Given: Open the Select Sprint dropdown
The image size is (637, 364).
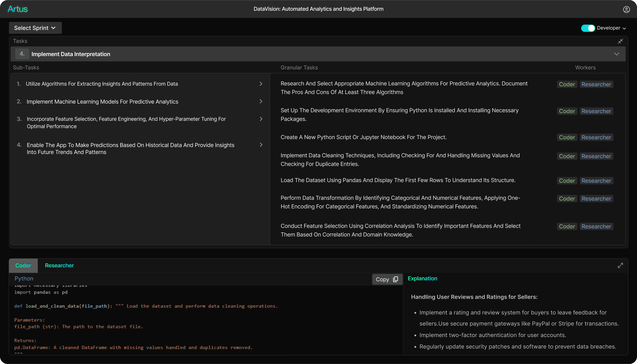Looking at the screenshot, I should pyautogui.click(x=35, y=27).
